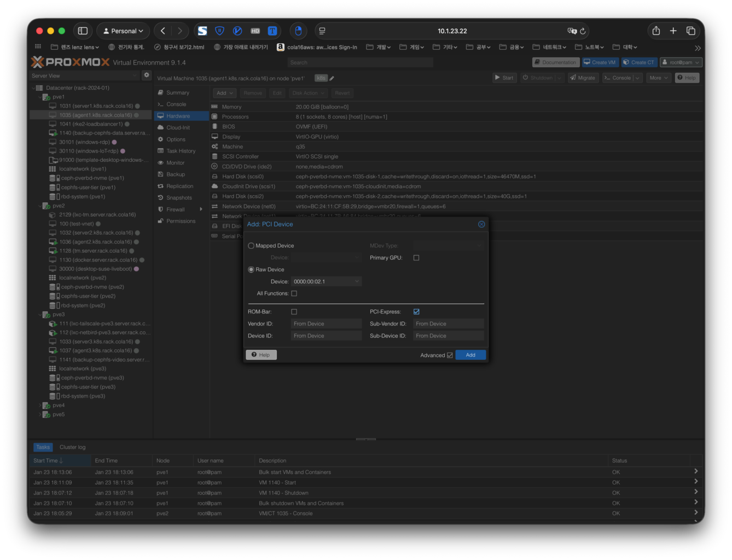732x560 pixels.
Task: Open the More dropdown menu
Action: [658, 78]
